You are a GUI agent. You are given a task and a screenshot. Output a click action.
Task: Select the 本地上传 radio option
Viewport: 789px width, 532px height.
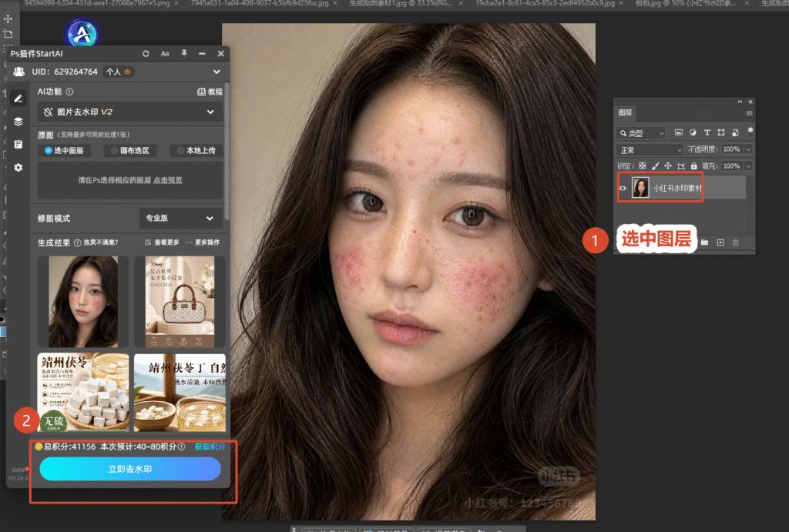(196, 150)
